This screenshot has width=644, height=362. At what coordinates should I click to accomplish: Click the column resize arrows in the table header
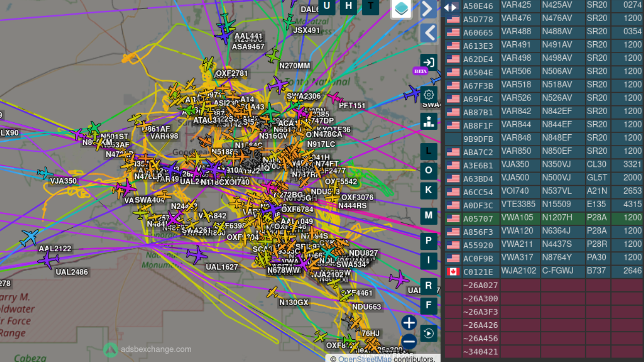click(x=451, y=7)
